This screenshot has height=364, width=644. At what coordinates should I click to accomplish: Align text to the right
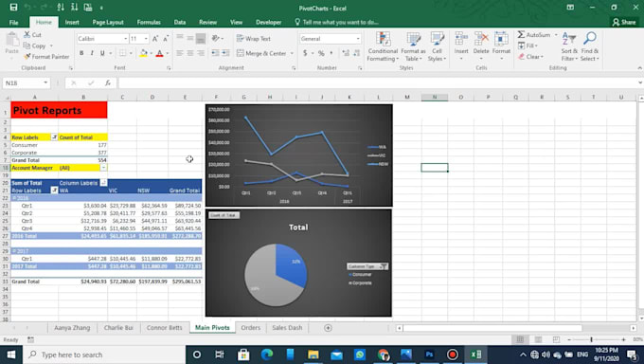[201, 53]
